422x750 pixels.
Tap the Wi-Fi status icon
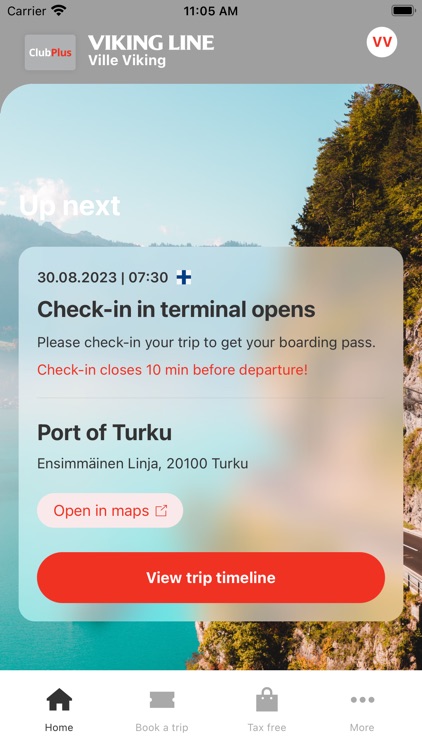pos(58,11)
